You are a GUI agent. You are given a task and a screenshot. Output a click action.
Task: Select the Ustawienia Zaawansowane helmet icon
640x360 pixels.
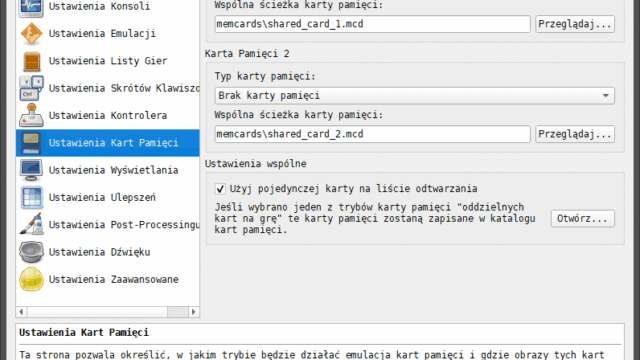(31, 279)
